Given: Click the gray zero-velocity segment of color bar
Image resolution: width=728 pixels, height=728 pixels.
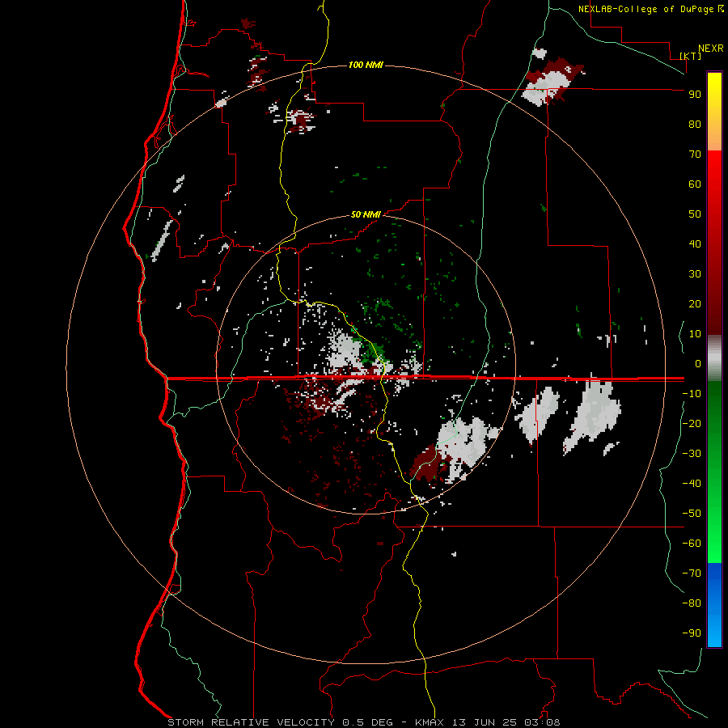Looking at the screenshot, I should pyautogui.click(x=714, y=358).
